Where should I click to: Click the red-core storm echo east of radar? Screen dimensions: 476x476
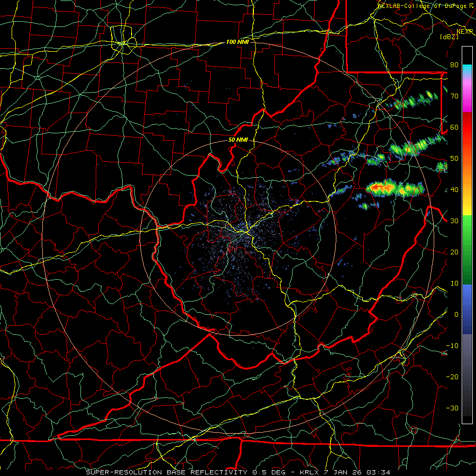395,188
